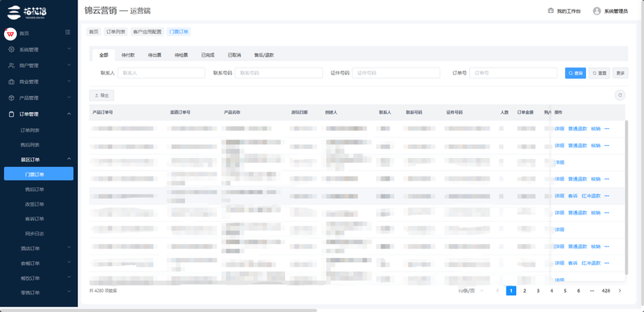Click the blue 查询 search button

click(576, 73)
